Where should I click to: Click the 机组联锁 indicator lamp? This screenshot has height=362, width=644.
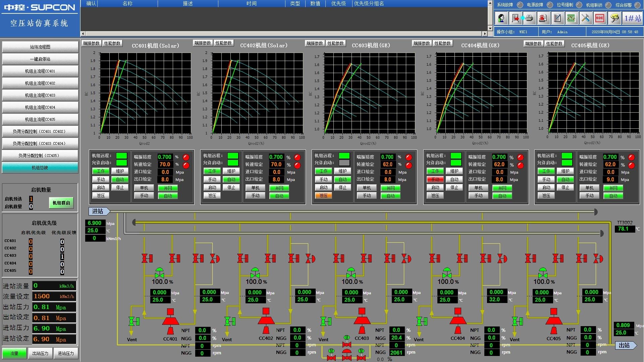[608, 5]
